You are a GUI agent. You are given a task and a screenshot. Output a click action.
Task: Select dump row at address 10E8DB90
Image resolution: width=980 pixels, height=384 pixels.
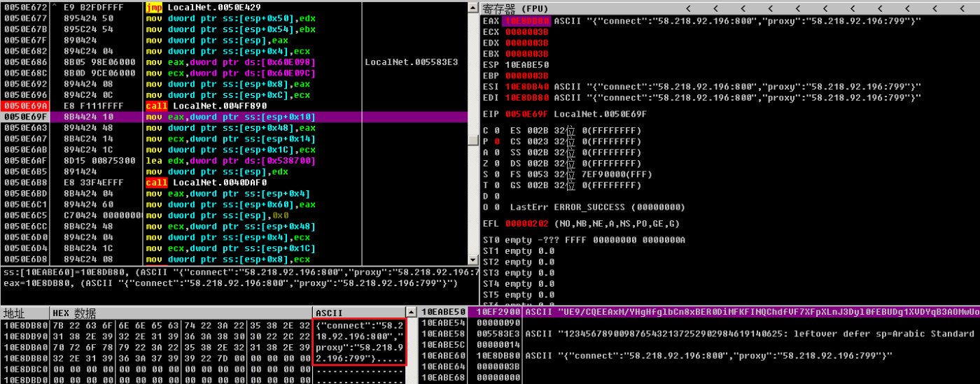(203, 336)
